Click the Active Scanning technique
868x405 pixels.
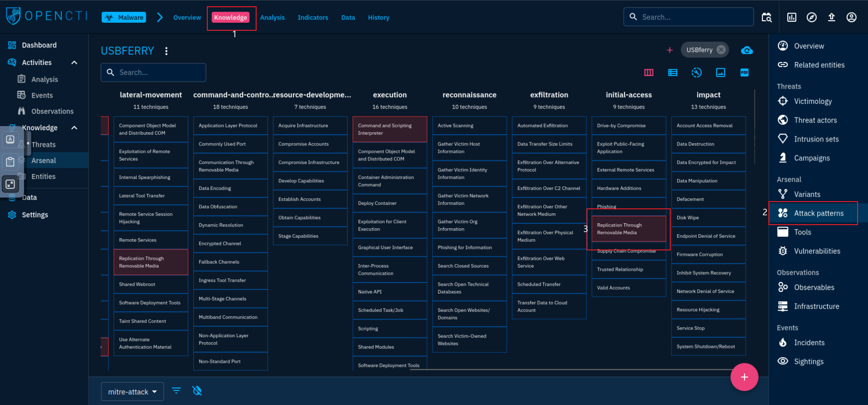[469, 126]
